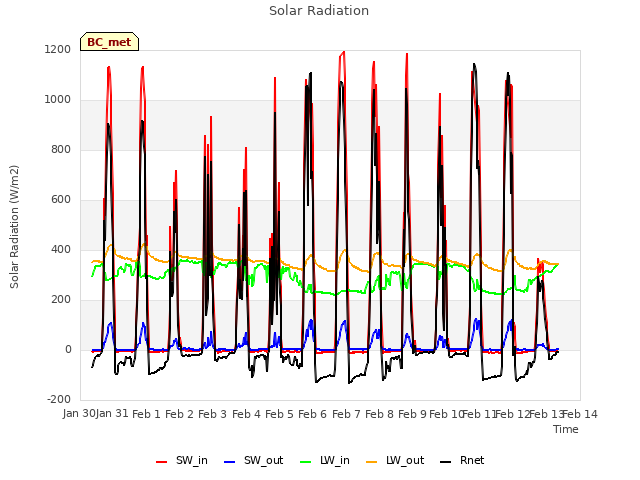This screenshot has height=480, width=640.
Task: Click the 200 y-axis tick label
Action: [61, 300]
